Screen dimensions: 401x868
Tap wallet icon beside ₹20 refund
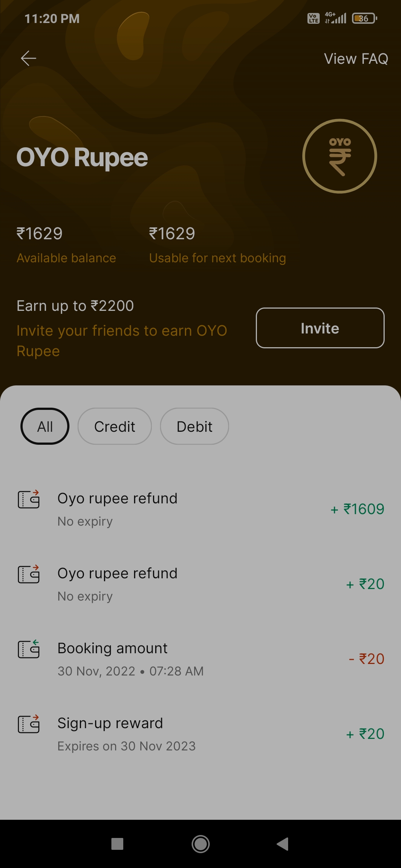29,574
